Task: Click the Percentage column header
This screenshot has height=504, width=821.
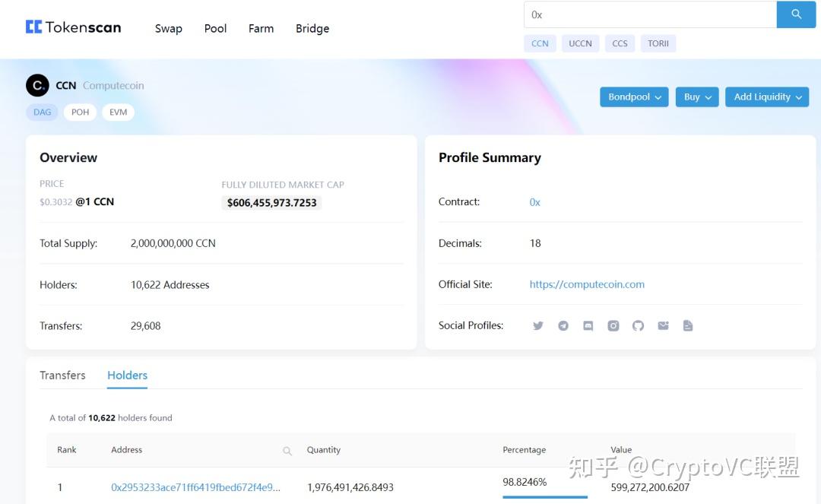Action: point(524,449)
